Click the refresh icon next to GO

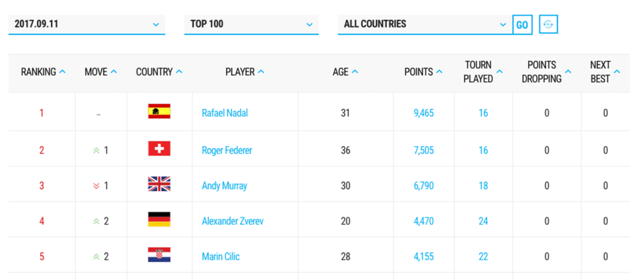pos(548,24)
